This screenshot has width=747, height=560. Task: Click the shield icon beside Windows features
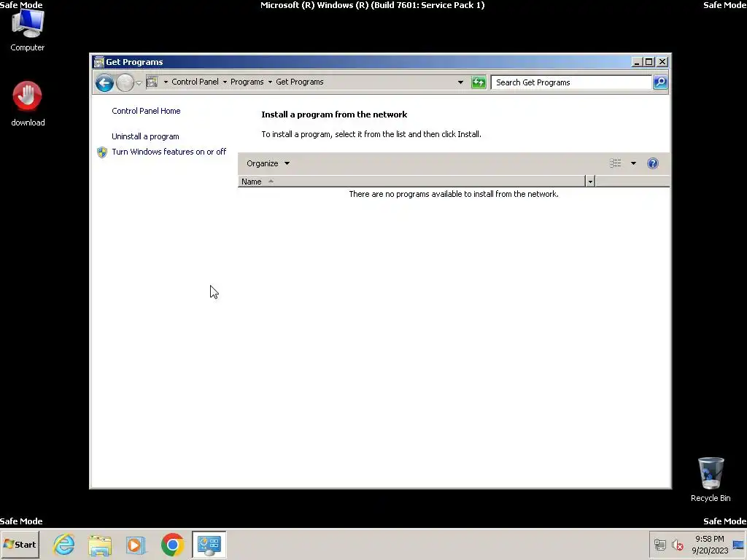tap(102, 152)
